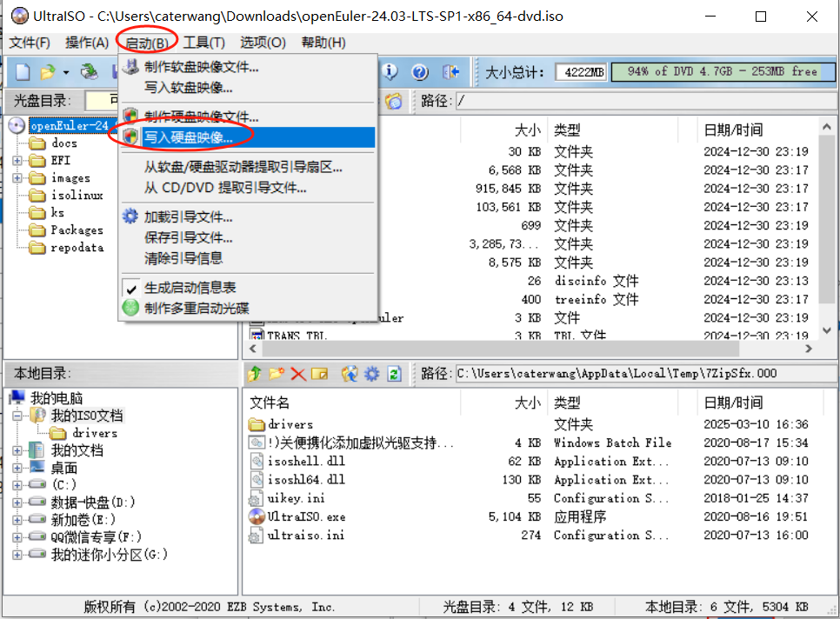Choose 从软盘/硬盘驱动器提取引导扇区... entry
840x619 pixels.
(x=246, y=167)
